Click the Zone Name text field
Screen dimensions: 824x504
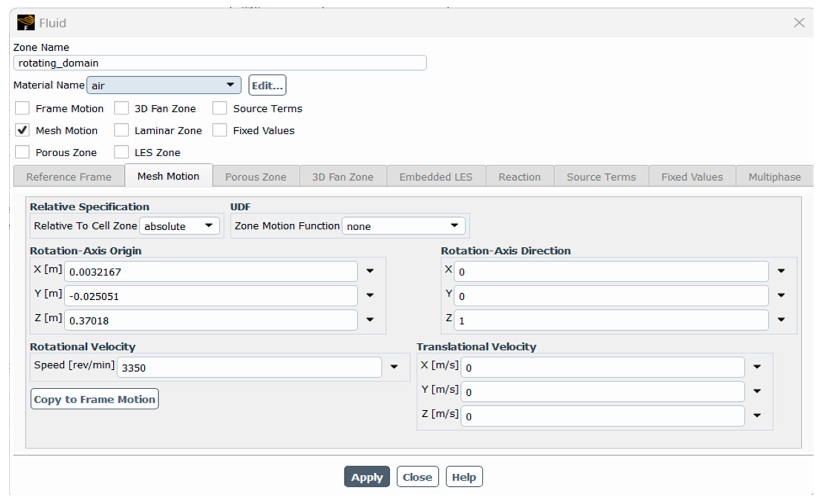point(220,63)
